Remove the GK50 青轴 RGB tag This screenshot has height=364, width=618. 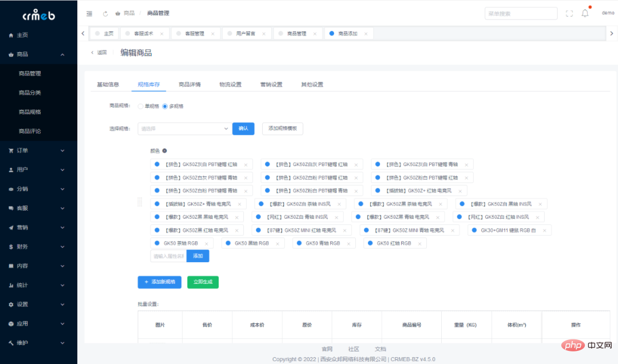[x=348, y=244]
